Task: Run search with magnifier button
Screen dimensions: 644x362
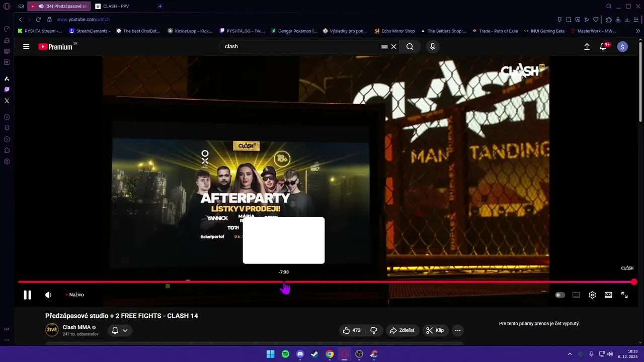Action: click(x=410, y=46)
